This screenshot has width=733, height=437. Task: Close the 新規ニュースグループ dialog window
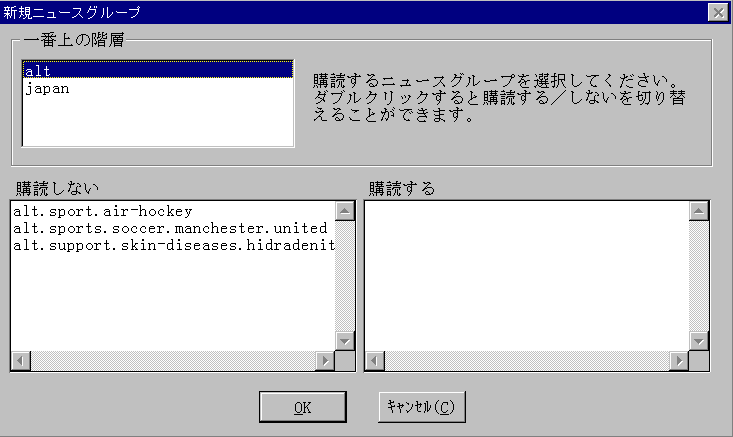(x=718, y=12)
